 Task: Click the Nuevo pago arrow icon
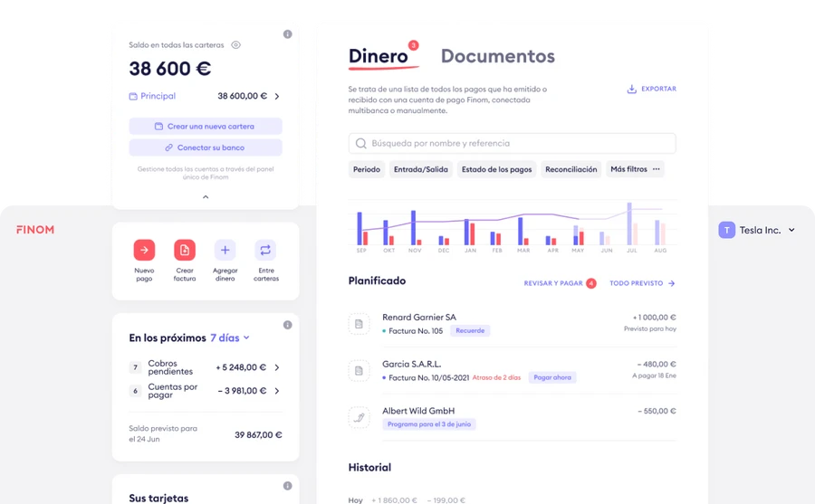click(x=144, y=251)
